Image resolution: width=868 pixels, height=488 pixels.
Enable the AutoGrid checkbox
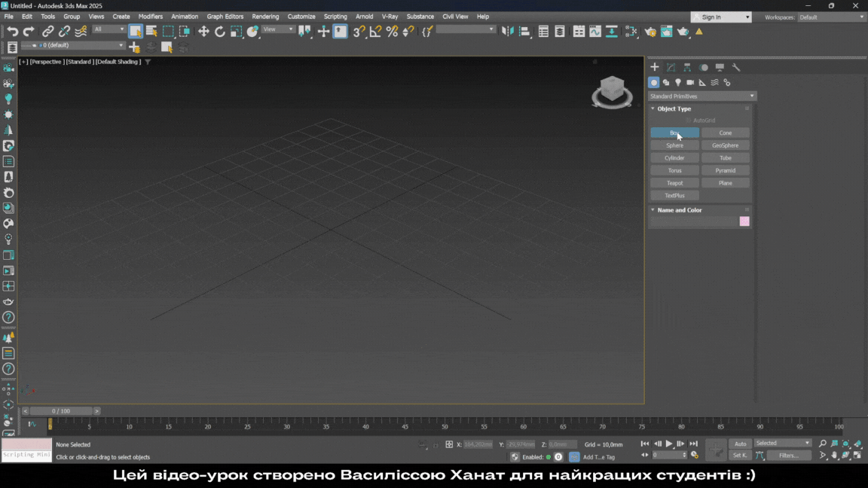coord(688,120)
